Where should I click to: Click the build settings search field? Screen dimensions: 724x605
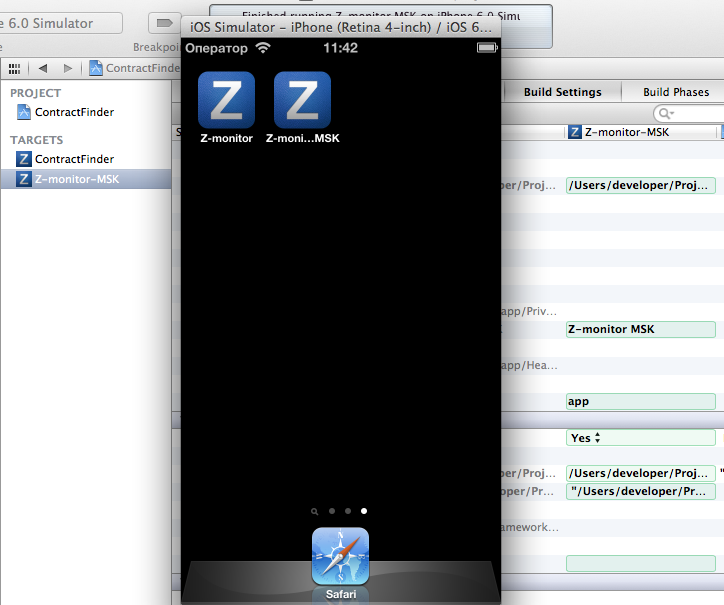690,113
